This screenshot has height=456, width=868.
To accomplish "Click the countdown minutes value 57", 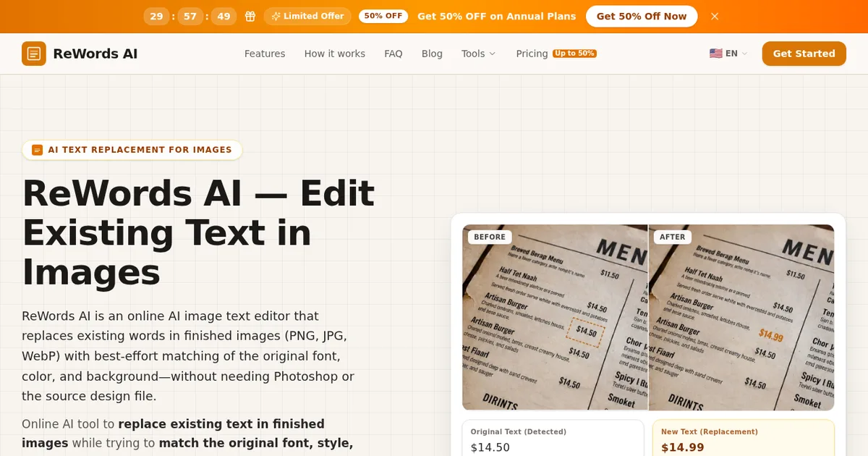I will click(x=191, y=16).
